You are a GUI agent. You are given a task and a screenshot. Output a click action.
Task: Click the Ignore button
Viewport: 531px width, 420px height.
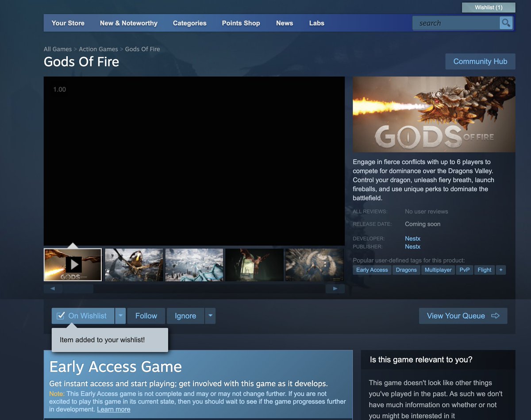point(185,316)
